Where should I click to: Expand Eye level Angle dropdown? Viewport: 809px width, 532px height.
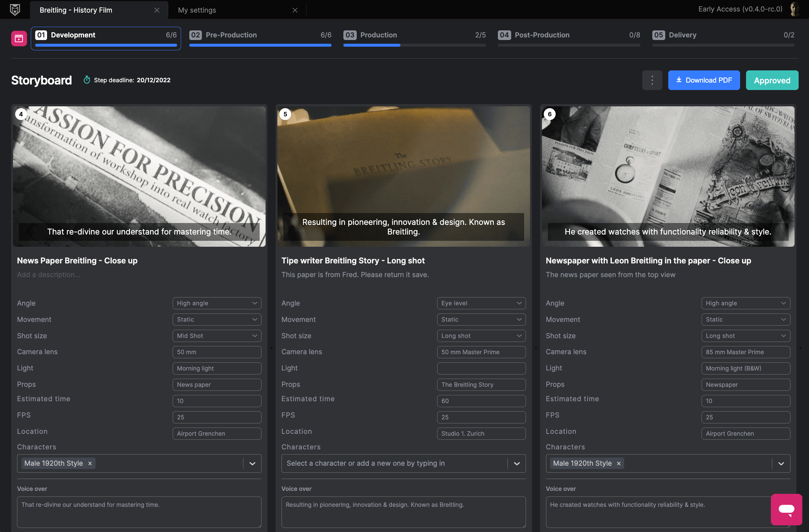(x=481, y=303)
